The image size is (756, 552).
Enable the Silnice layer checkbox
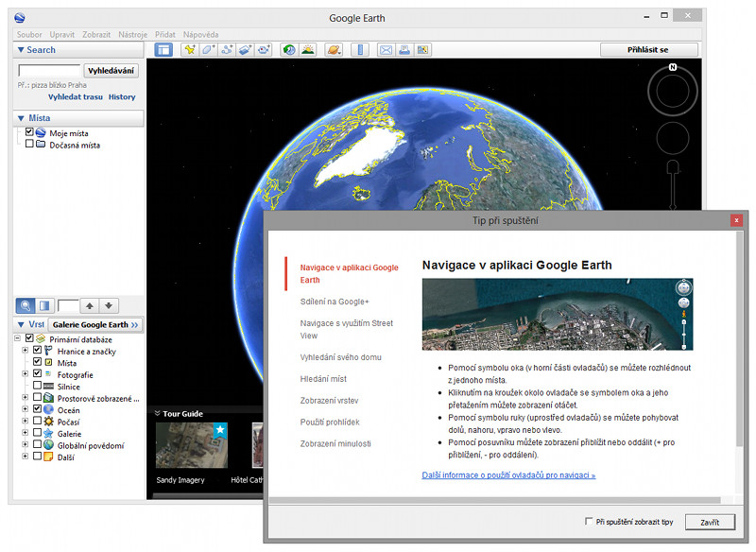pyautogui.click(x=37, y=386)
